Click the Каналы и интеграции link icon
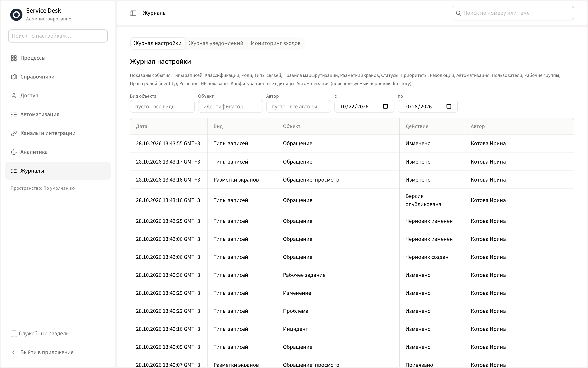 14,133
